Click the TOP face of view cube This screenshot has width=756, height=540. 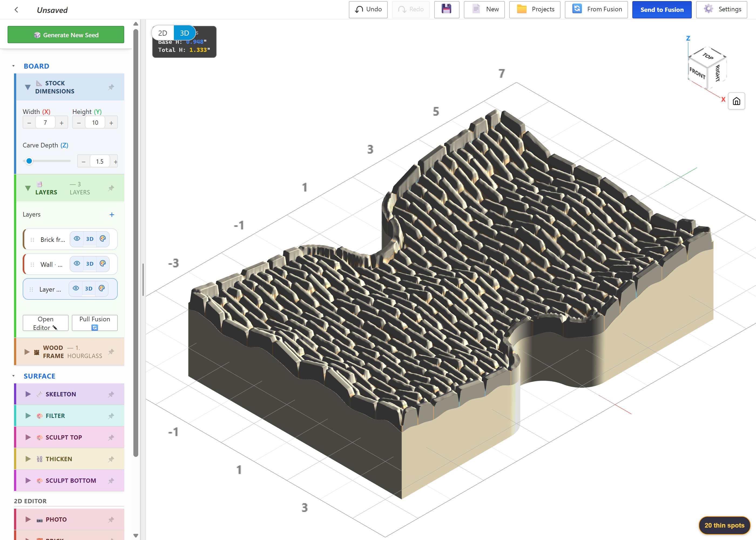tap(707, 56)
